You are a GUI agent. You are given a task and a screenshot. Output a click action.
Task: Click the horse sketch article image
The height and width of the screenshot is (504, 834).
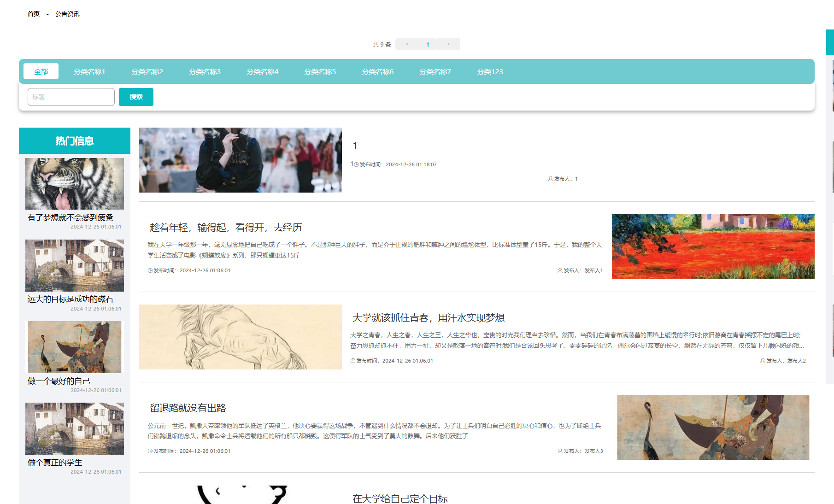click(241, 337)
